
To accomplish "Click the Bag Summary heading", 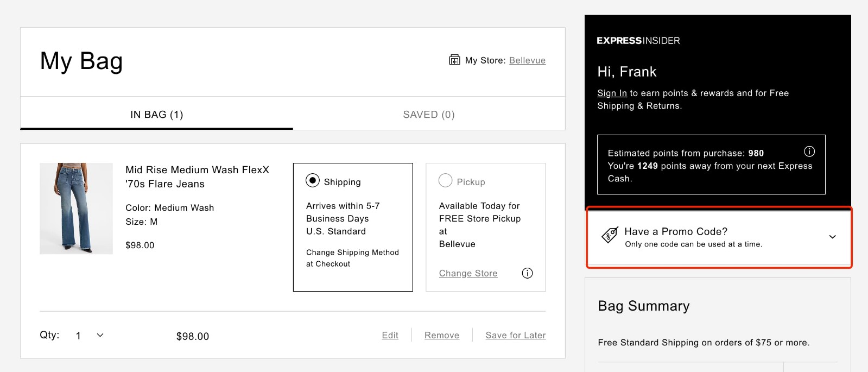I will tap(644, 306).
